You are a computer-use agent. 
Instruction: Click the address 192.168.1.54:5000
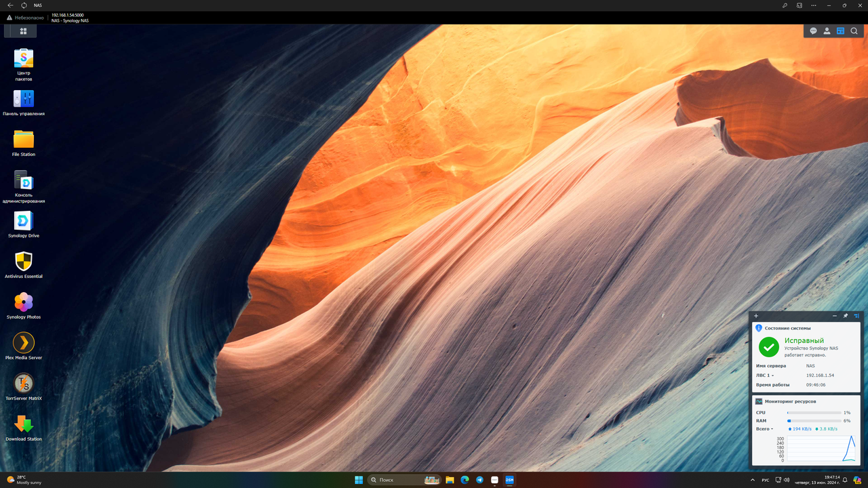68,15
